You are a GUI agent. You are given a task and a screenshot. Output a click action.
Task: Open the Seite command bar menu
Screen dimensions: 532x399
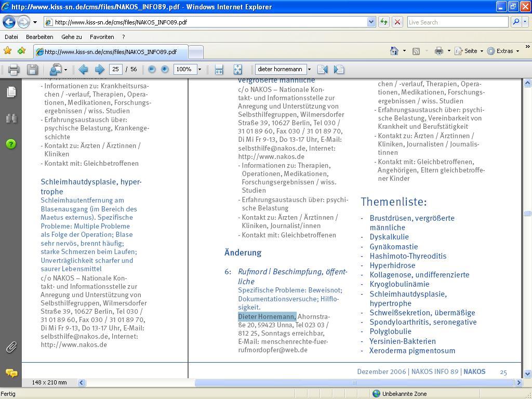[x=469, y=51]
